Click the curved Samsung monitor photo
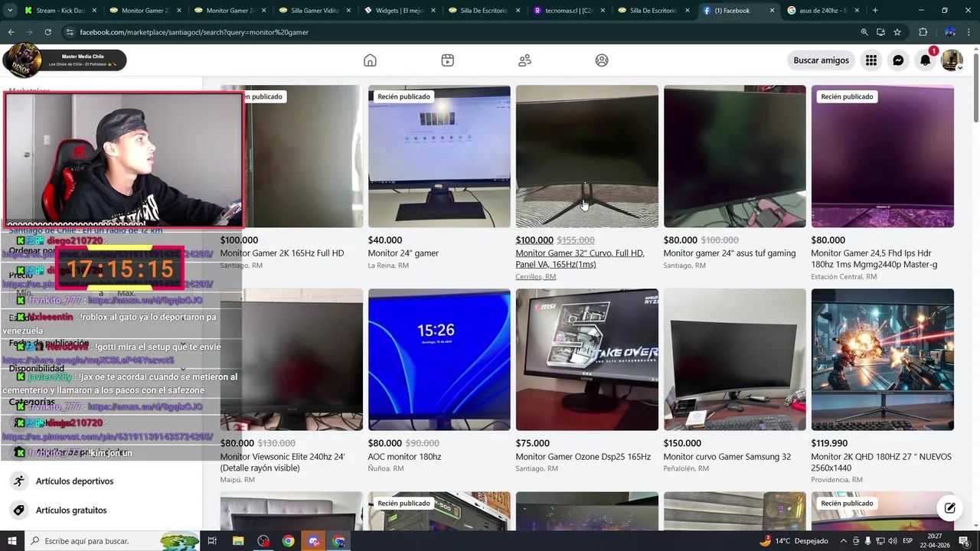 [x=734, y=360]
